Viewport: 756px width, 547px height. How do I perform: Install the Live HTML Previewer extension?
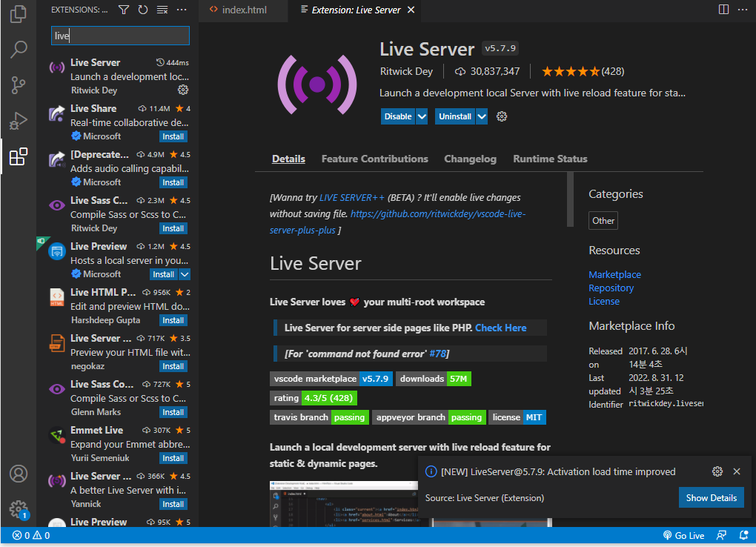[x=173, y=320]
